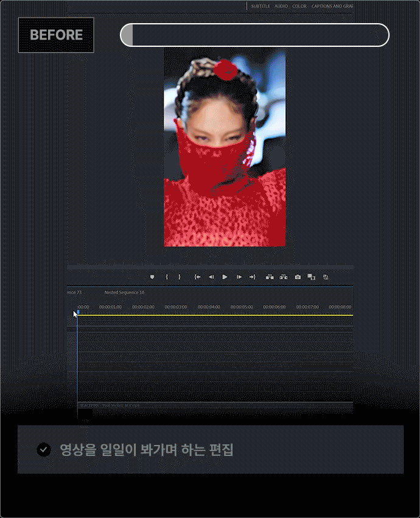Go to In point button

point(197,277)
